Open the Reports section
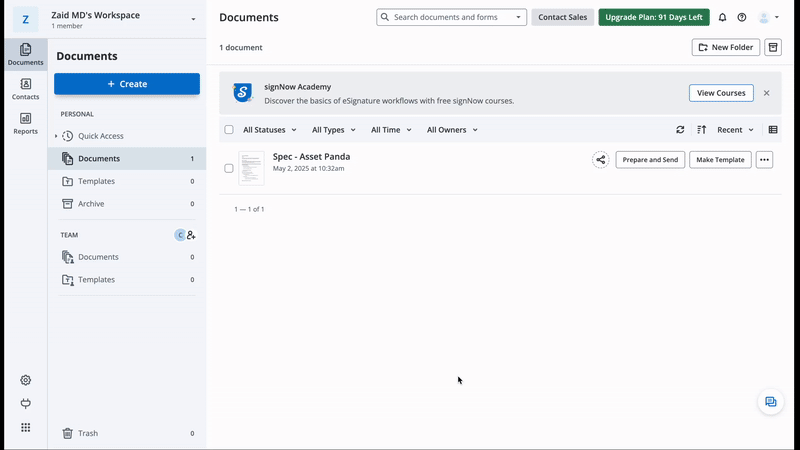 coord(26,123)
